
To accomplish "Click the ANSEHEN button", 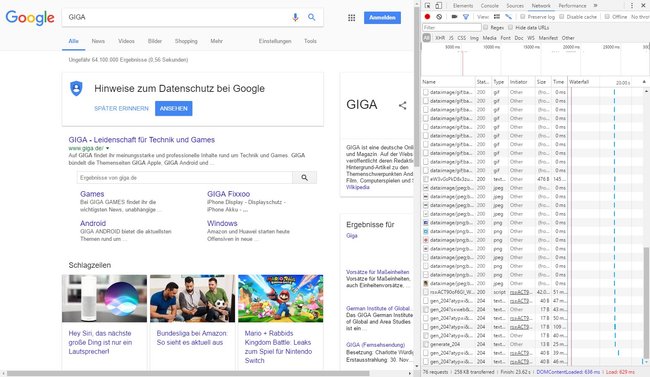I will pos(174,109).
